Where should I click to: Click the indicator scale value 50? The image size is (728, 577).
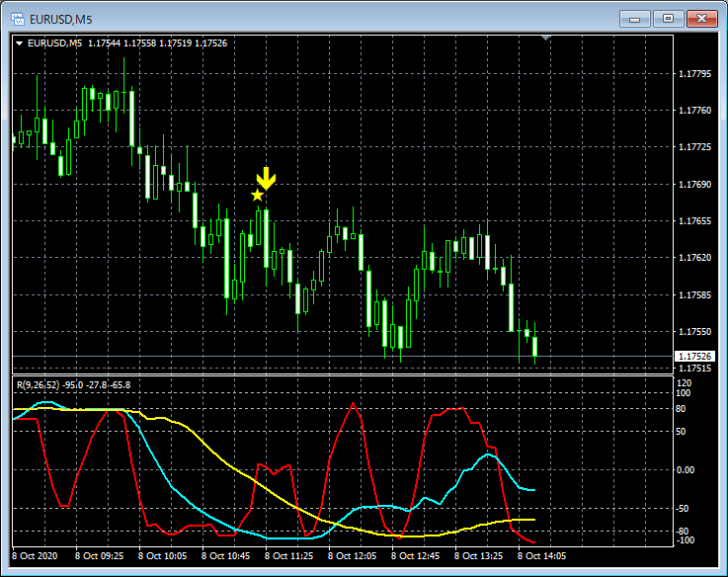click(681, 431)
